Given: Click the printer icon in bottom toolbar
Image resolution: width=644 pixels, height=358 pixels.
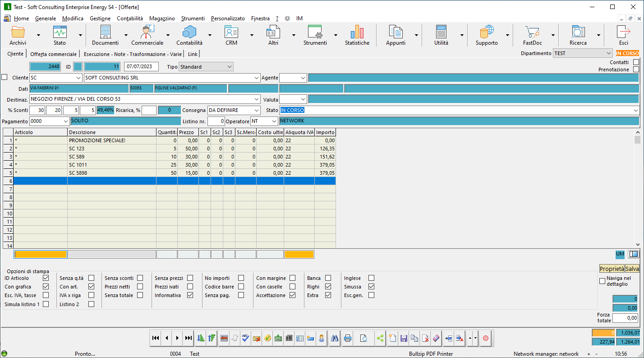Looking at the screenshot, I should [x=348, y=338].
